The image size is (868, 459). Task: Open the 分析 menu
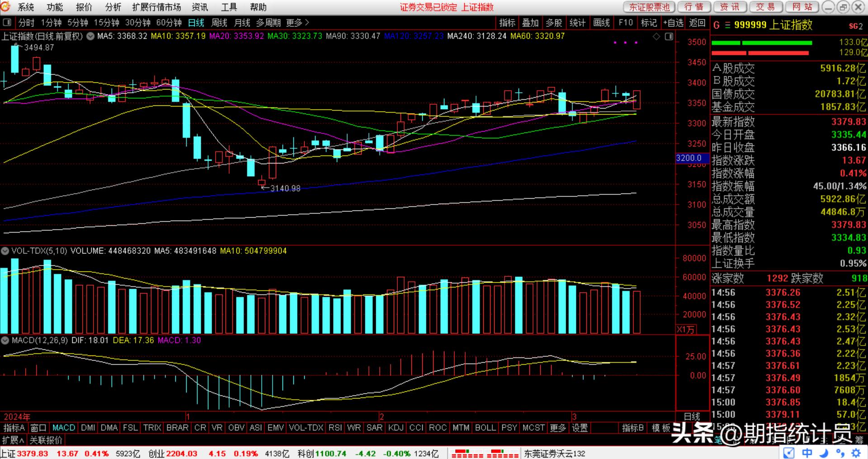[113, 7]
